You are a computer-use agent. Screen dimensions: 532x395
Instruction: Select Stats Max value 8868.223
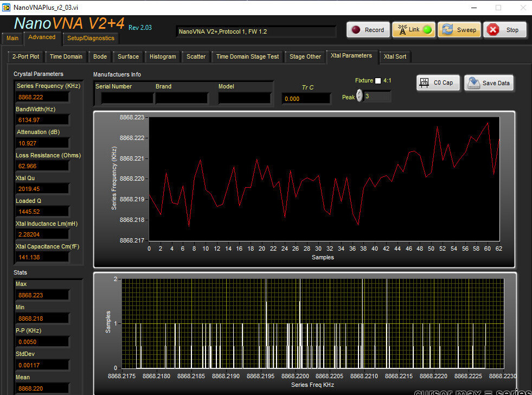[43, 295]
